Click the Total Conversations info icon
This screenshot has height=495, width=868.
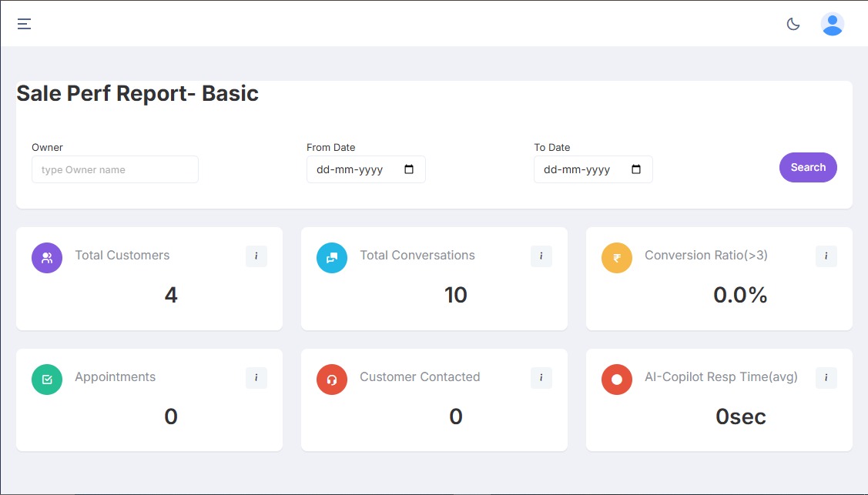tap(541, 256)
